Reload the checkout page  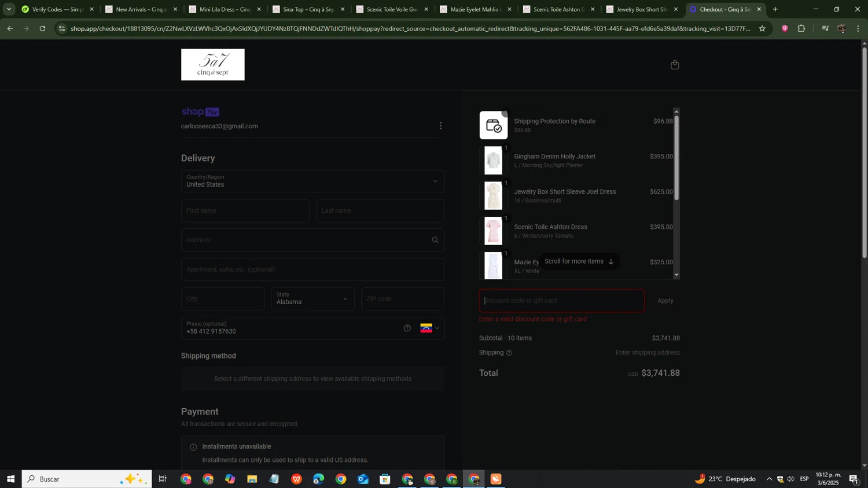click(43, 28)
